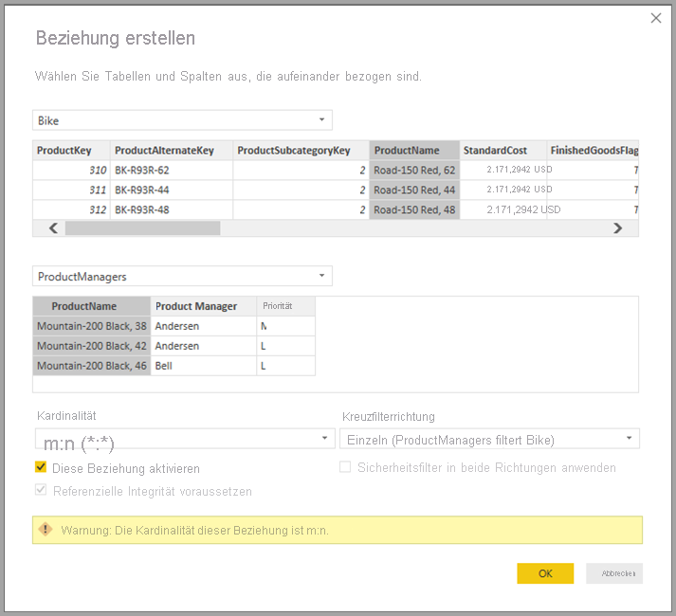Select FinishedGoodsFlag column header

click(593, 151)
